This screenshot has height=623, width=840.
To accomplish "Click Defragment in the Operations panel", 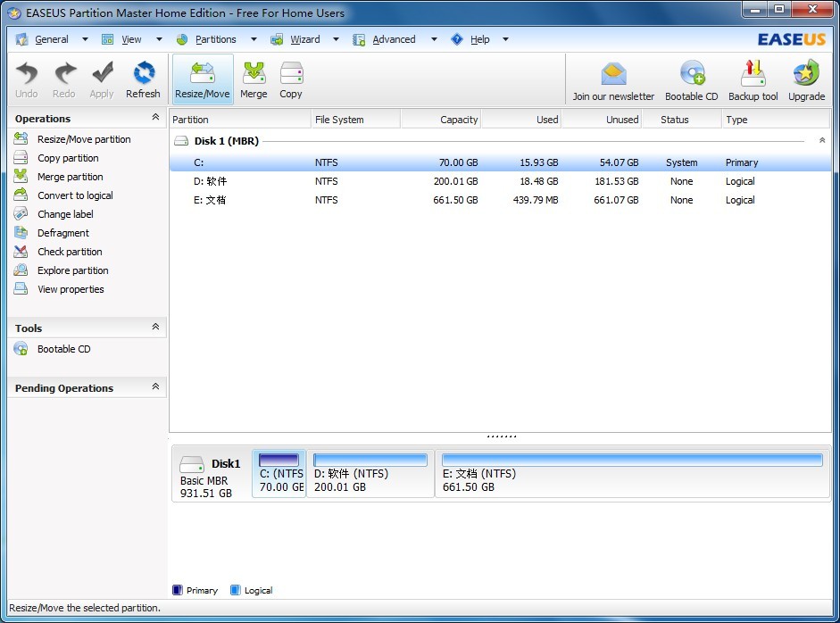I will (62, 233).
